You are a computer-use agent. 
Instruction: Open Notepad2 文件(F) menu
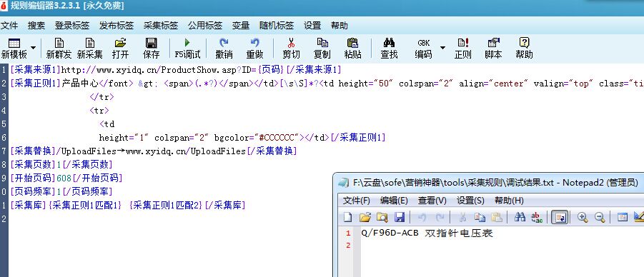357,201
